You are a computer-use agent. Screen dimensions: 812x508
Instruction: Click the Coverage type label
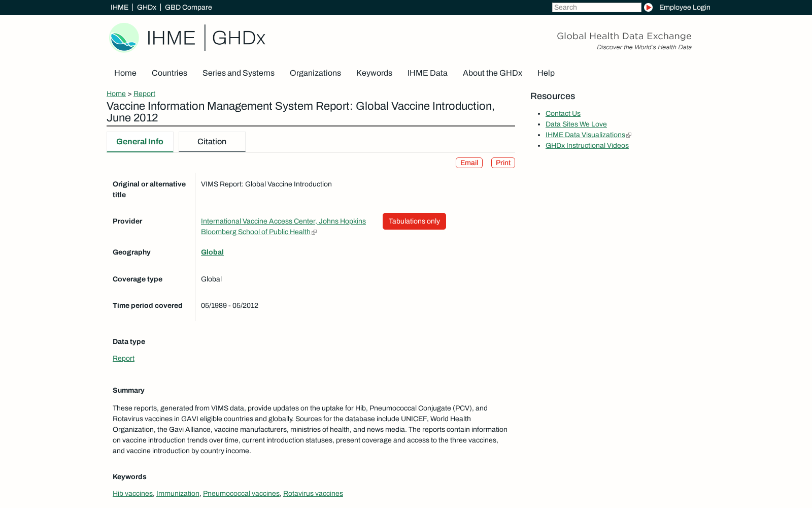click(138, 279)
